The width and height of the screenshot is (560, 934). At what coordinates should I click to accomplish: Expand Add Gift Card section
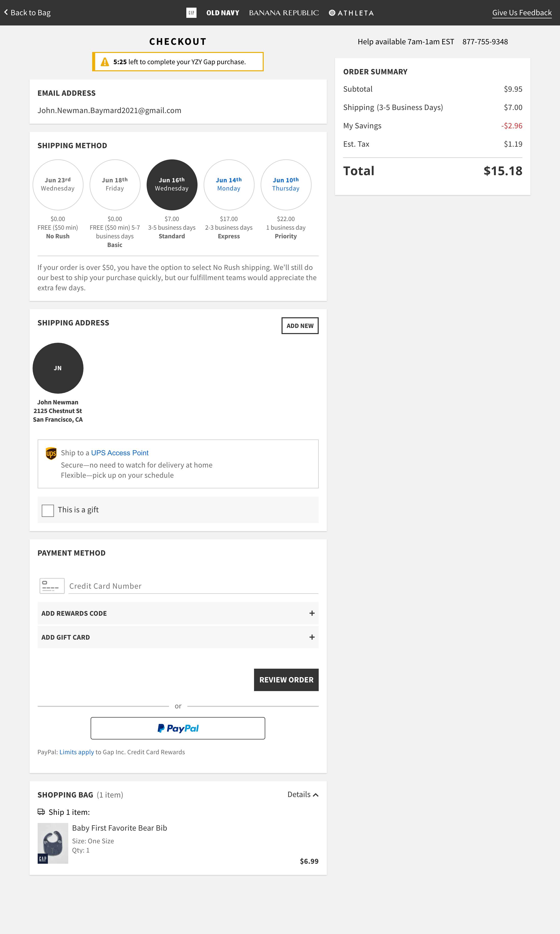312,637
